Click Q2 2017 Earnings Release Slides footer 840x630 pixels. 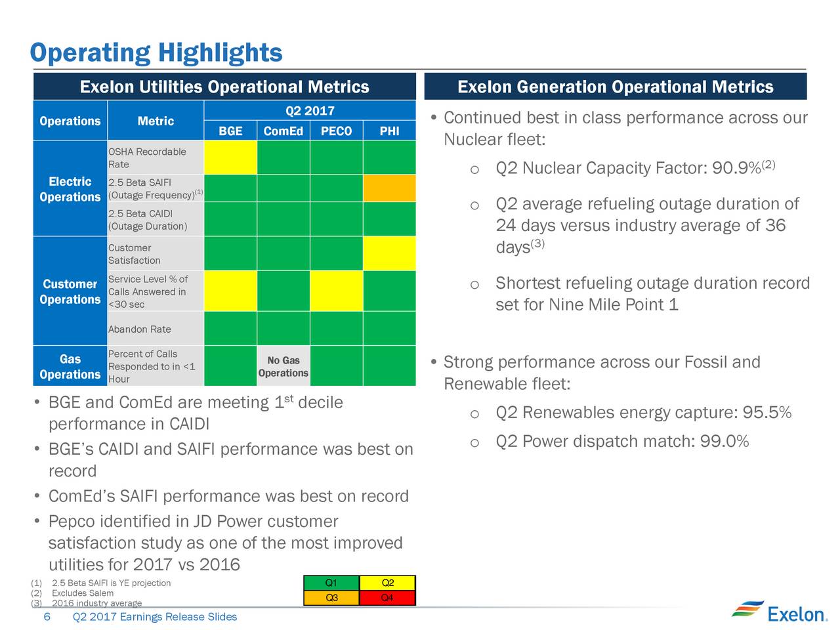[155, 617]
